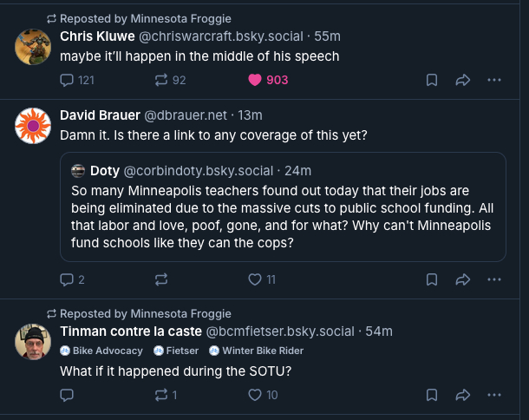Image resolution: width=529 pixels, height=420 pixels.
Task: Reply to Tinman contre la caste's post
Action: [x=68, y=395]
